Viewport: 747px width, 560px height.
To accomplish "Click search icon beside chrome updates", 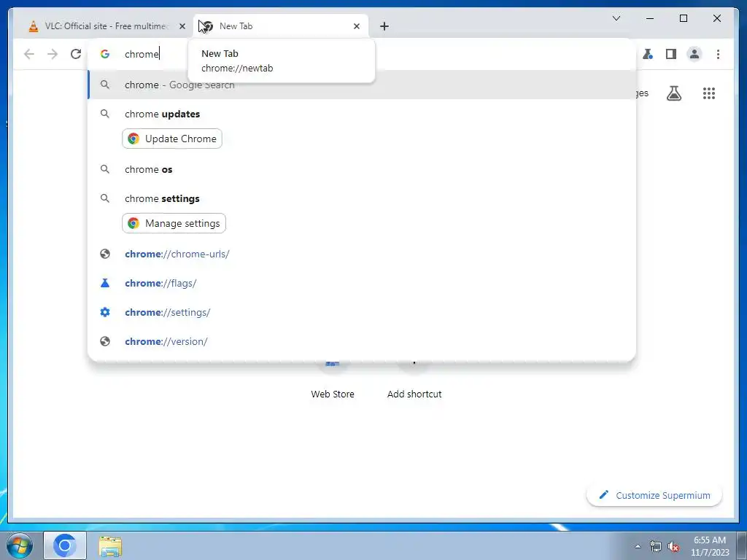I will [105, 114].
